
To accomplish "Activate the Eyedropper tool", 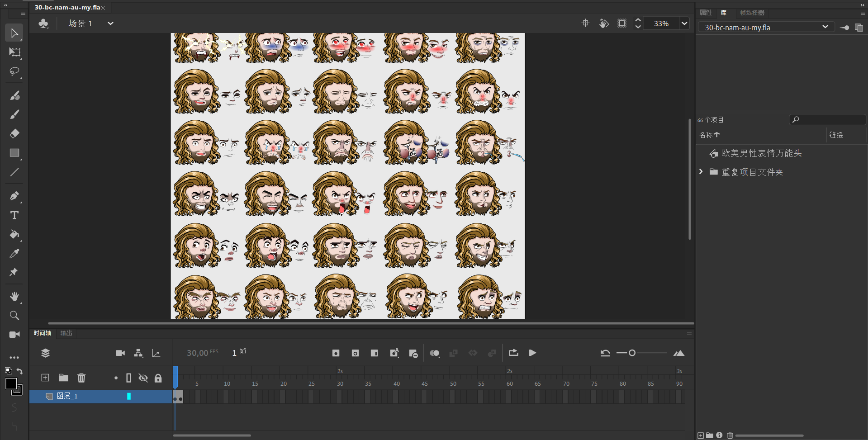I will [x=14, y=254].
